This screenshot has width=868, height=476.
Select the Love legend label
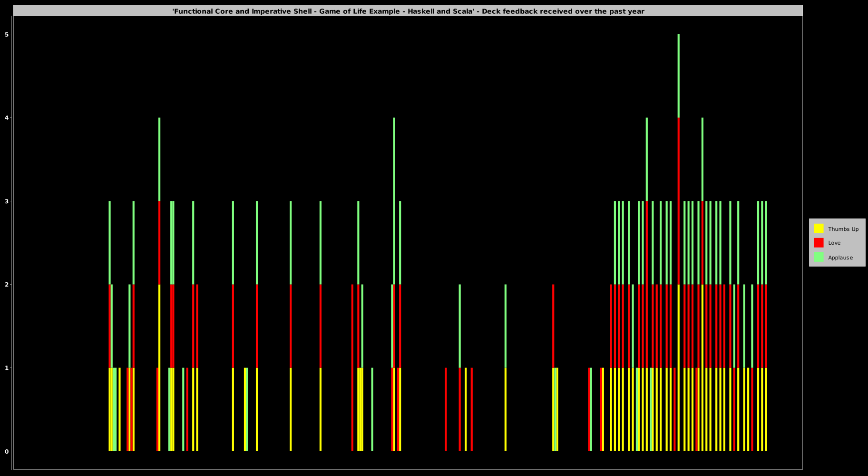click(834, 243)
